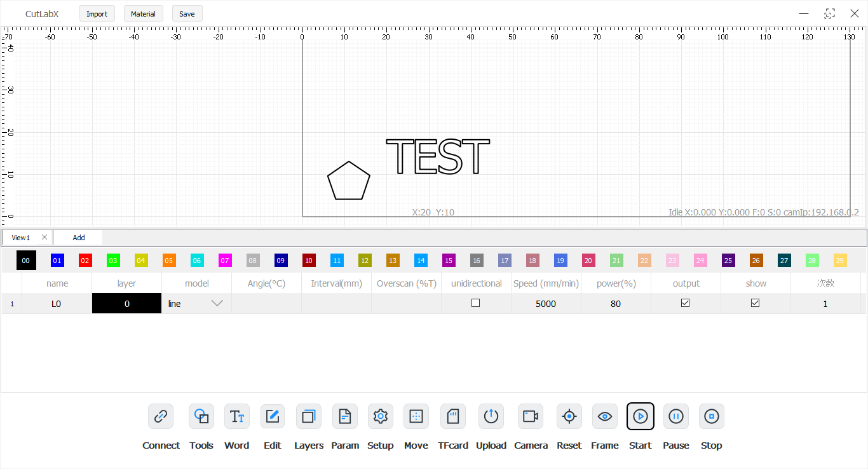This screenshot has height=469, width=868.
Task: Uncheck the output checkbox for L0
Action: click(685, 303)
